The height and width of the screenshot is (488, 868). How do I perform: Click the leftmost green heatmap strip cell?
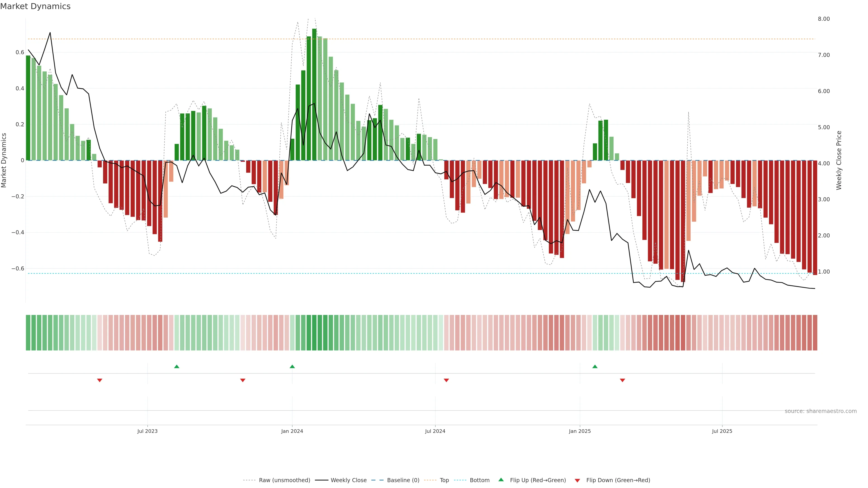coord(28,332)
